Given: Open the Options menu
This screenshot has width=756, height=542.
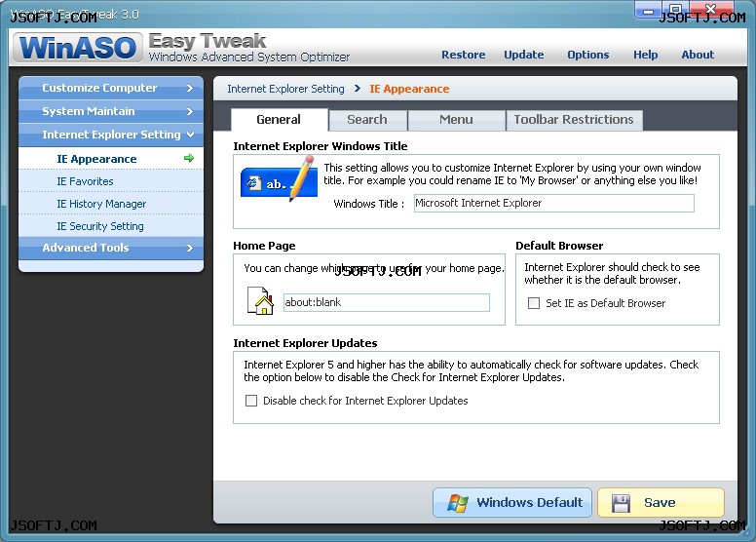Looking at the screenshot, I should click(587, 55).
